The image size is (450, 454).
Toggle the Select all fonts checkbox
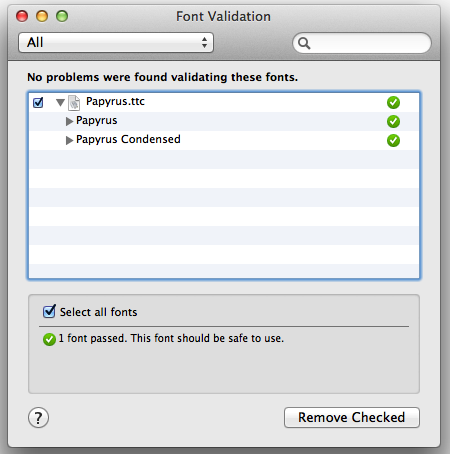49,312
